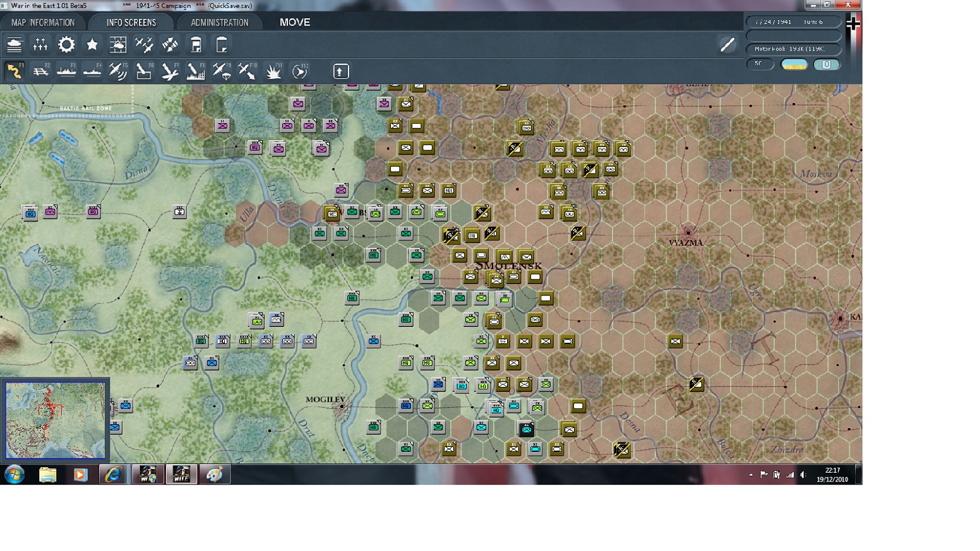980x551 pixels.
Task: Click the Motor Pool status field
Action: pyautogui.click(x=794, y=49)
